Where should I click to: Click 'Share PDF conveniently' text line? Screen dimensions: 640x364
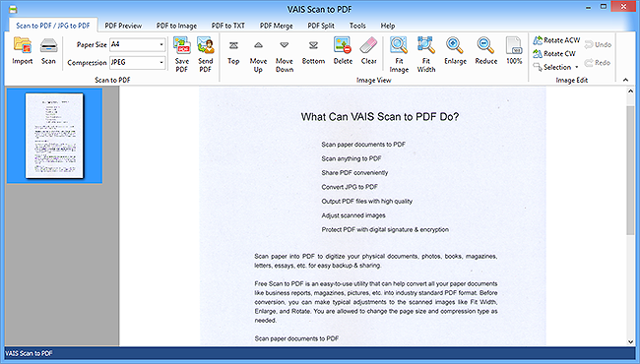354,173
